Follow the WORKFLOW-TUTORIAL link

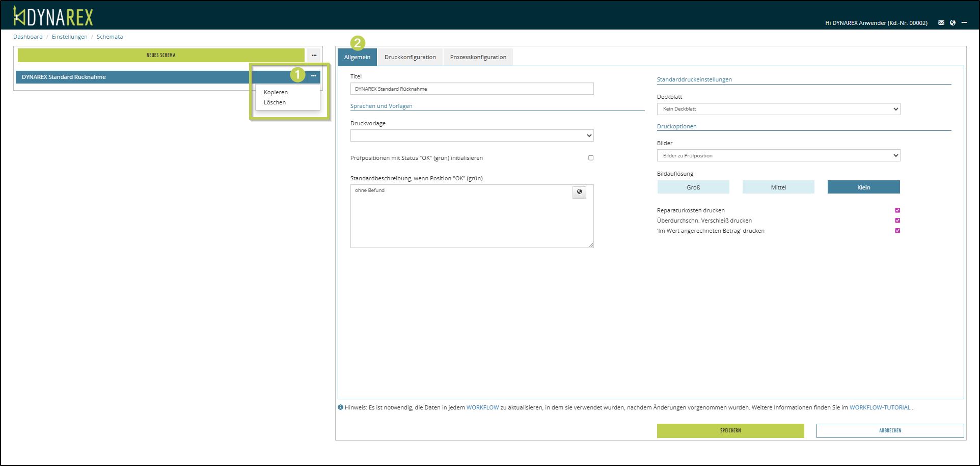[x=880, y=407]
